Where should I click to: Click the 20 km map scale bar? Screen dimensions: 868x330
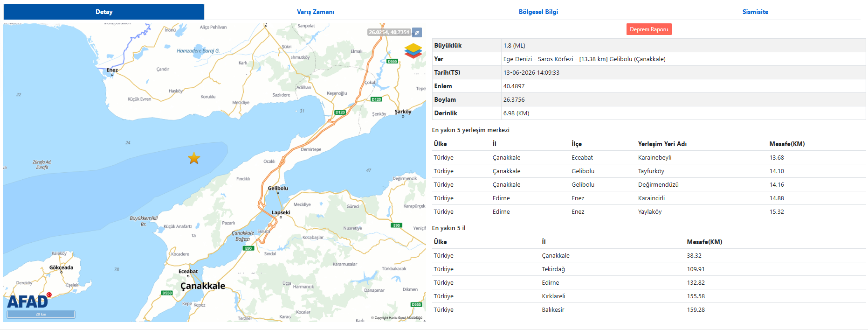41,314
